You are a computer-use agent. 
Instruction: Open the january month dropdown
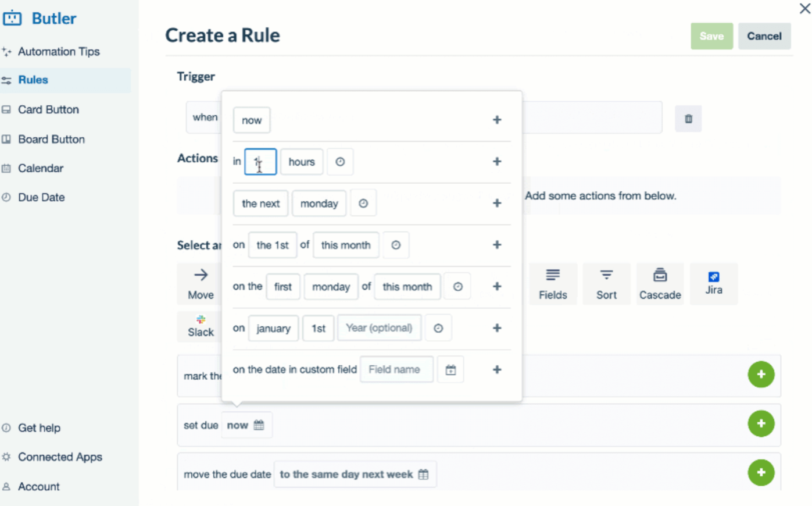[273, 328]
